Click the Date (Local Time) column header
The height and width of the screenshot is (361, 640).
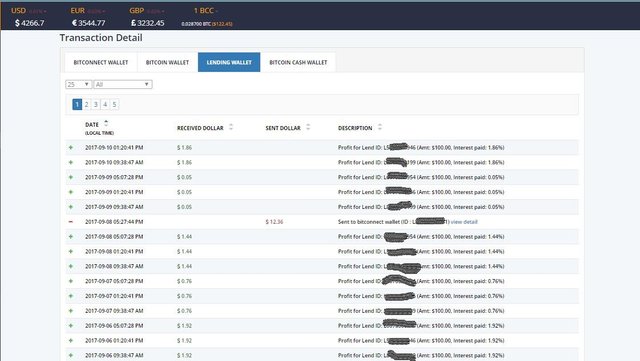(x=99, y=128)
